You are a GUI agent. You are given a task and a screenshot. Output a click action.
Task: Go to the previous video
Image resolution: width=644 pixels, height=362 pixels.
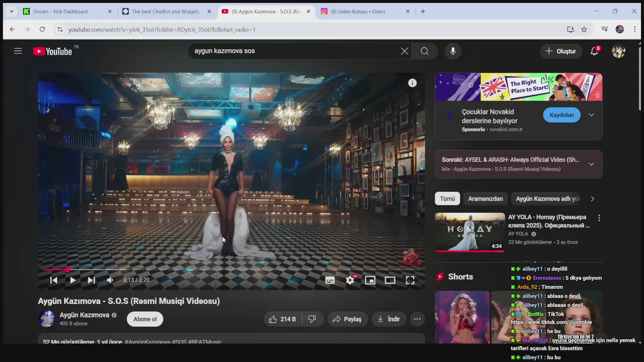tap(54, 280)
